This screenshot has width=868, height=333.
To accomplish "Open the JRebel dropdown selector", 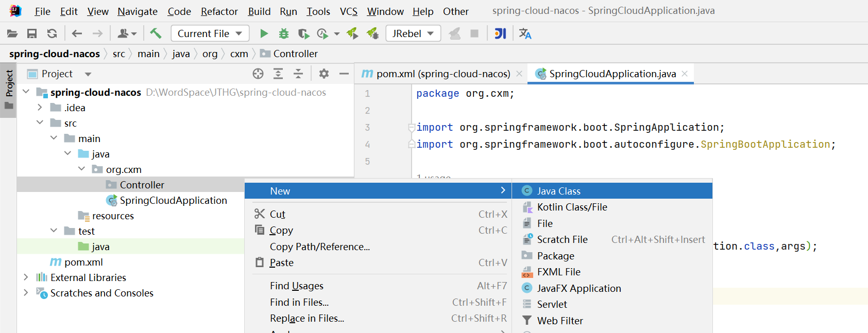I will tap(413, 33).
